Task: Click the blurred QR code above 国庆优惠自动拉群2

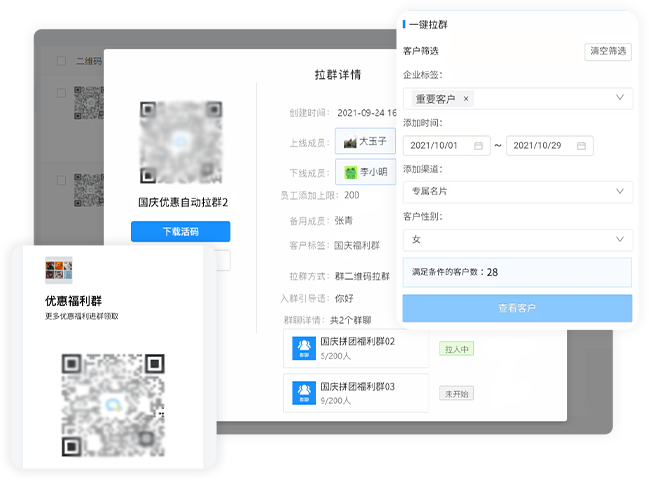Action: [181, 142]
